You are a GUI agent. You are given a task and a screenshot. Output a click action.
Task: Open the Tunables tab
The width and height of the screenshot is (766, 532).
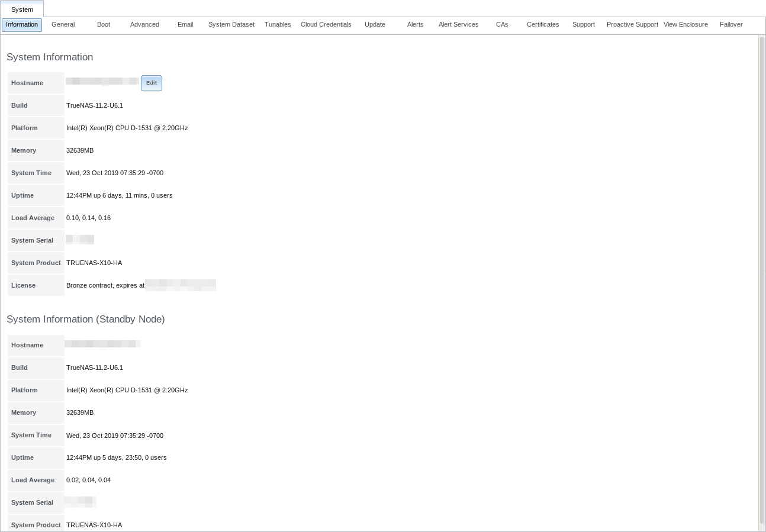278,25
